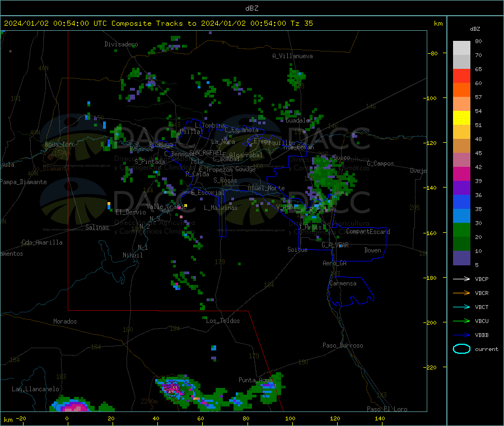This screenshot has width=504, height=426.
Task: Click the 'Soitue' map label
Action: pyautogui.click(x=297, y=250)
